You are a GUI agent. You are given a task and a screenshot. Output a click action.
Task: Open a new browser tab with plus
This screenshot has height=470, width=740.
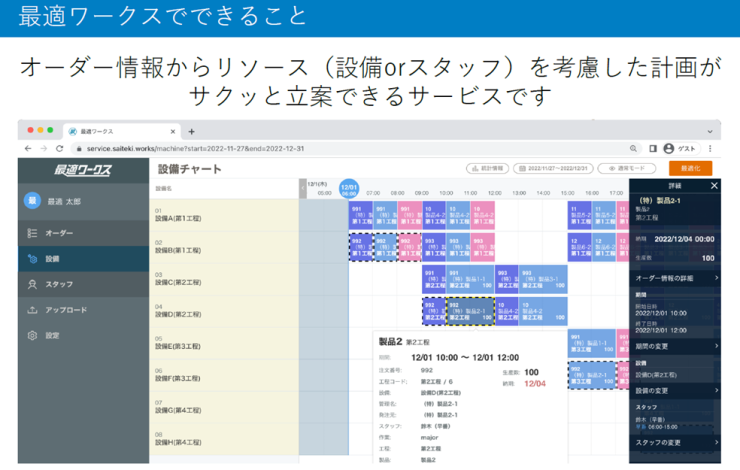click(191, 132)
